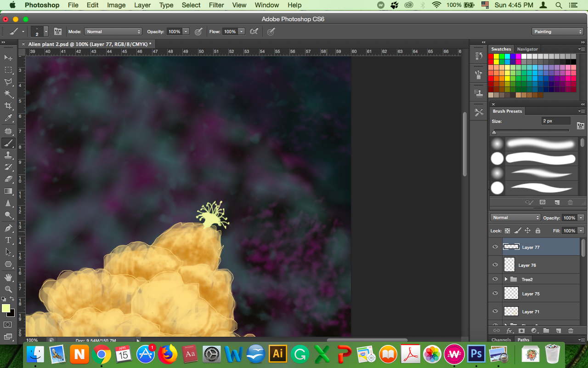
Task: Switch to the Navigator tab
Action: 527,49
